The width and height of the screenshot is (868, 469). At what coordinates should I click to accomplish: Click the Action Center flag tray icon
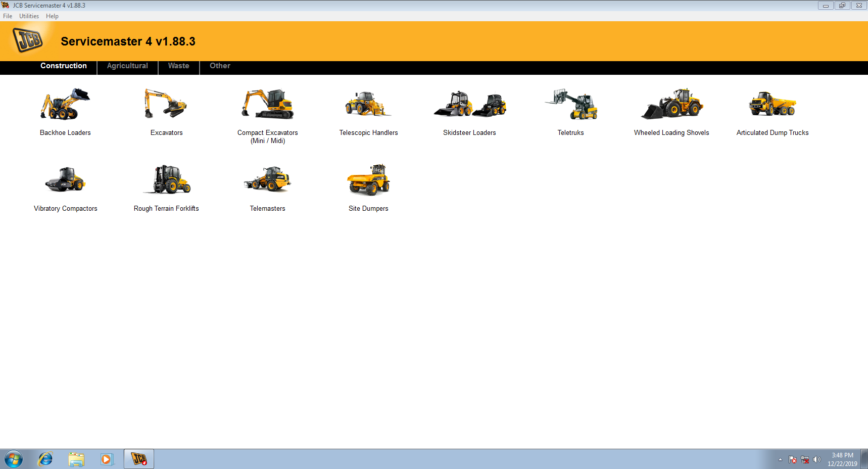[793, 459]
